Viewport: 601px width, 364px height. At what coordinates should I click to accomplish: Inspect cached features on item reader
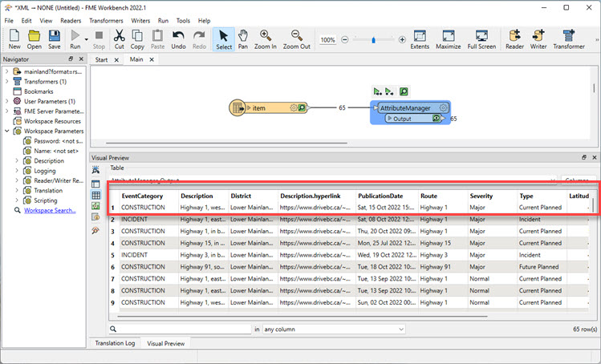[x=302, y=108]
